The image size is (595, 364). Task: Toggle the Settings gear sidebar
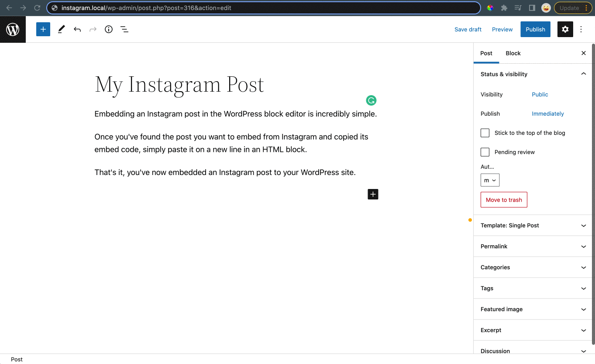565,29
